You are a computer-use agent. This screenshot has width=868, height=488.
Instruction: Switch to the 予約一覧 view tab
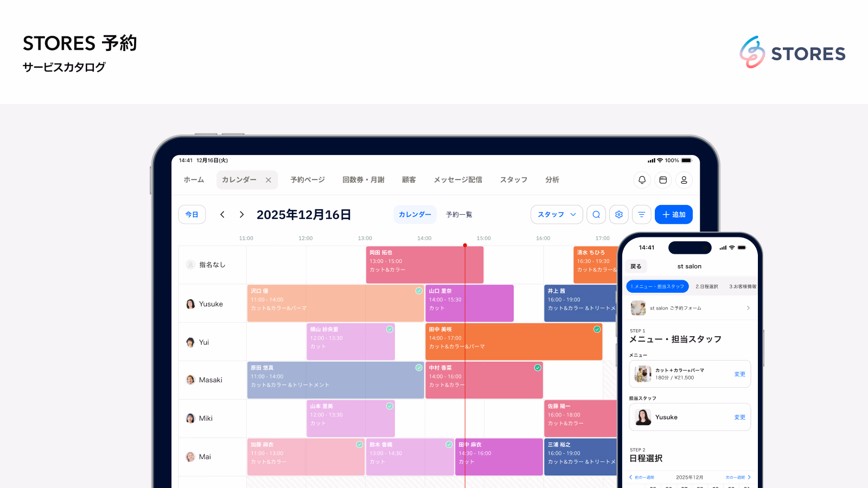click(458, 214)
